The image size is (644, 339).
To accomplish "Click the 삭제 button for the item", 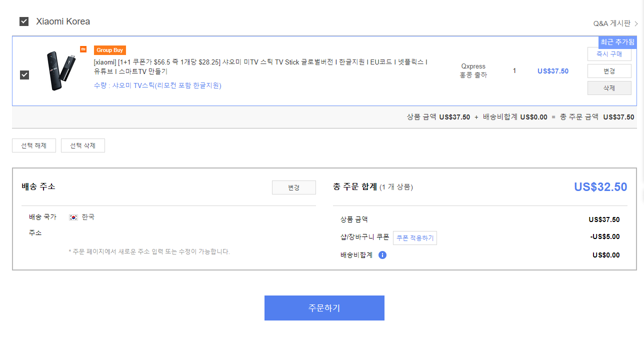I will (609, 88).
